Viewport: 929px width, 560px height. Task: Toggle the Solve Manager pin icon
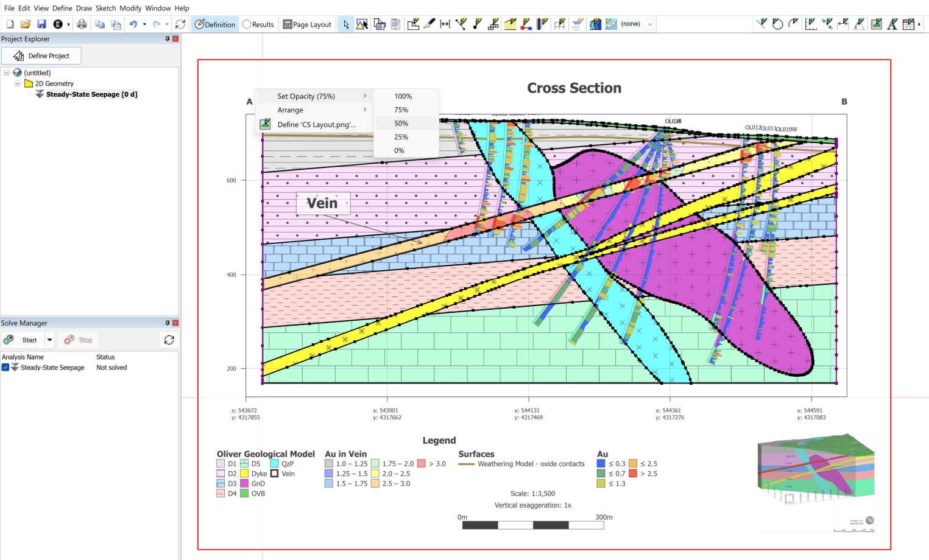tap(168, 323)
